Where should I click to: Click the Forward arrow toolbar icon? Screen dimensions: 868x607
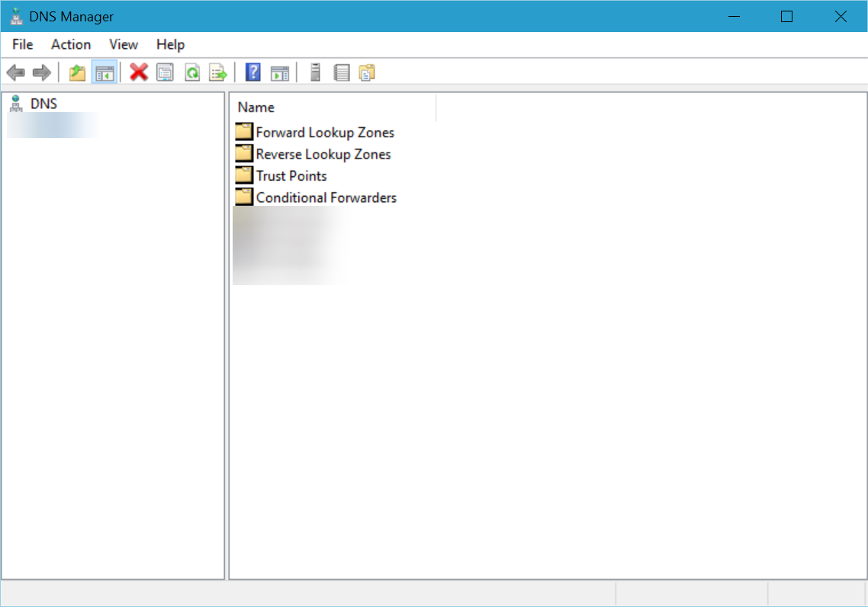[x=42, y=72]
